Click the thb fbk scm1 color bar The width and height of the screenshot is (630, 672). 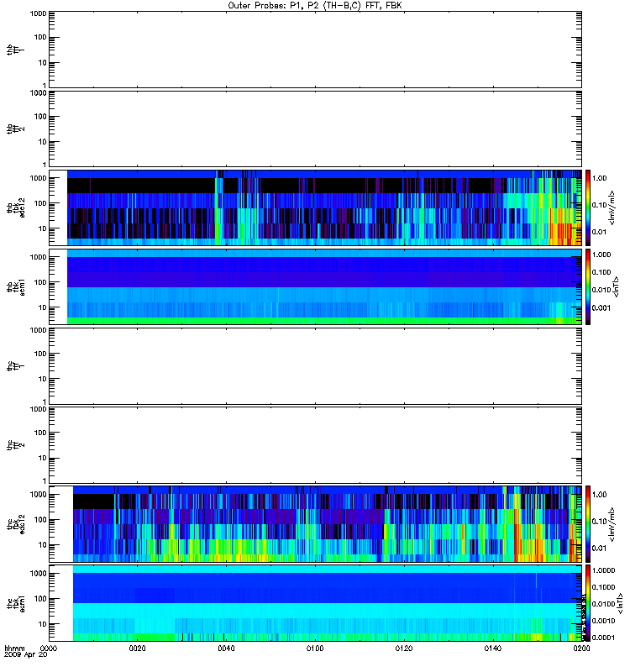pyautogui.click(x=588, y=286)
